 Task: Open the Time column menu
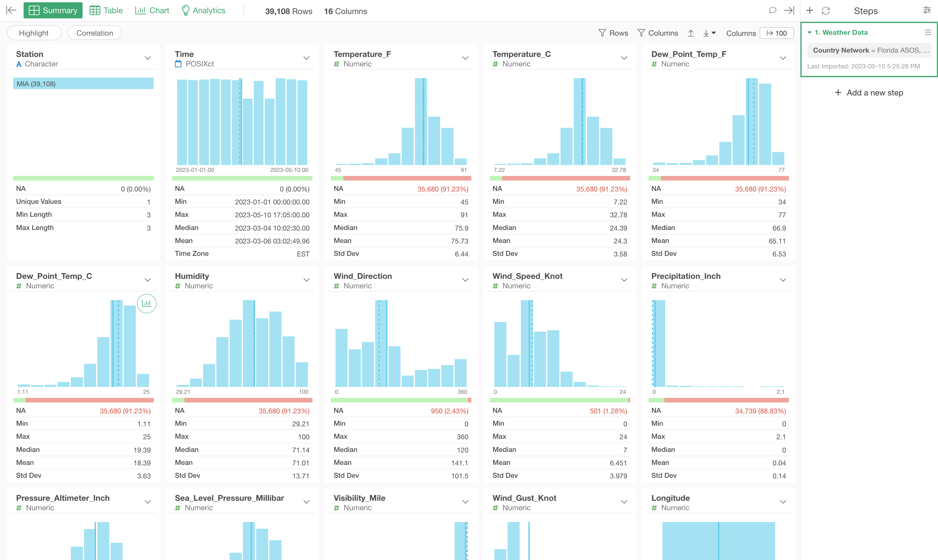(307, 58)
